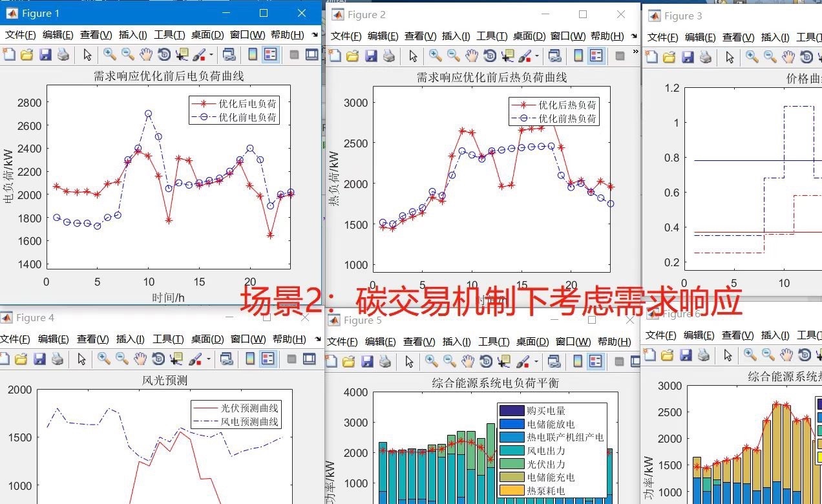Select Data Cursor tool in Figure 2

tap(507, 56)
